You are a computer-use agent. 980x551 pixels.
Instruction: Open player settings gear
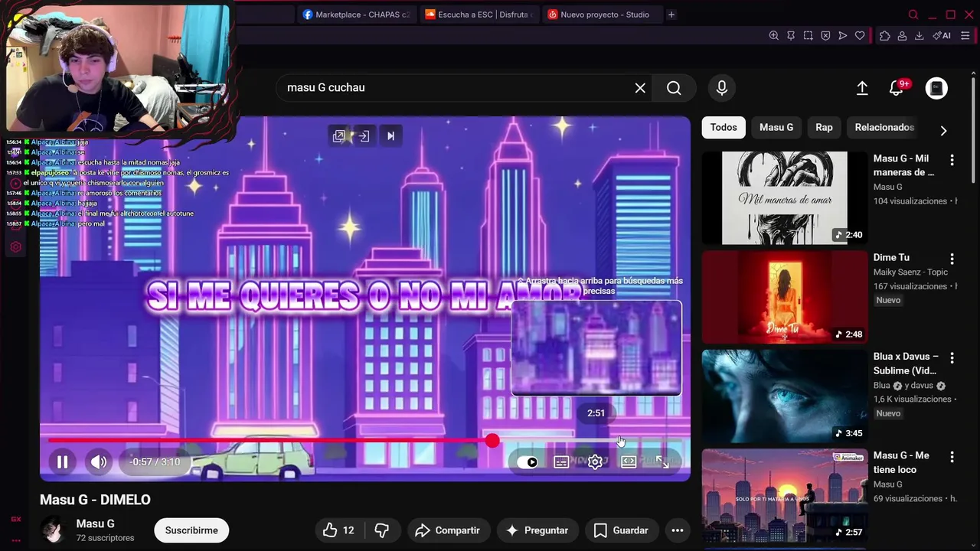(x=595, y=462)
